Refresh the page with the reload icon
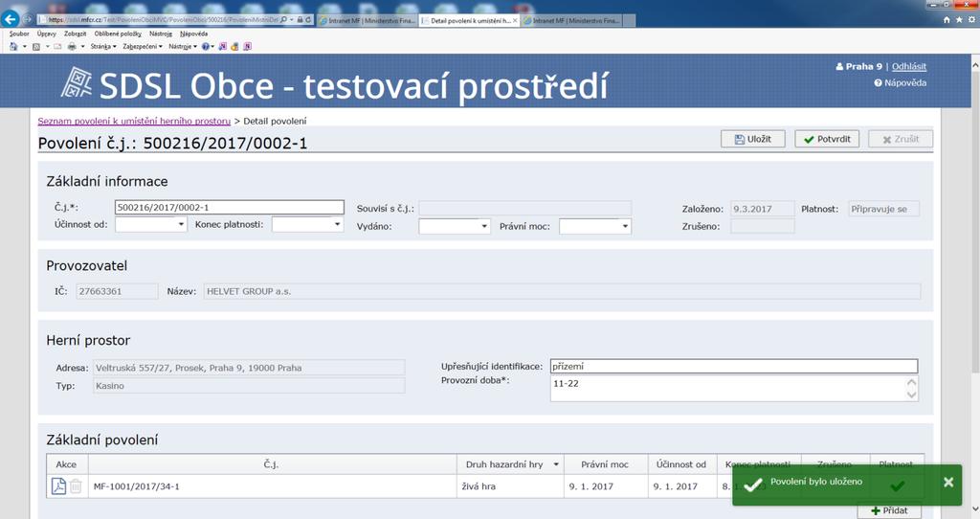Image resolution: width=980 pixels, height=519 pixels. click(x=308, y=20)
